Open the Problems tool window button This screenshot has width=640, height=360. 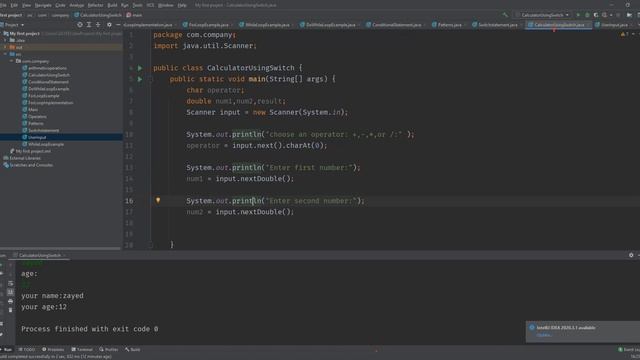[53, 349]
